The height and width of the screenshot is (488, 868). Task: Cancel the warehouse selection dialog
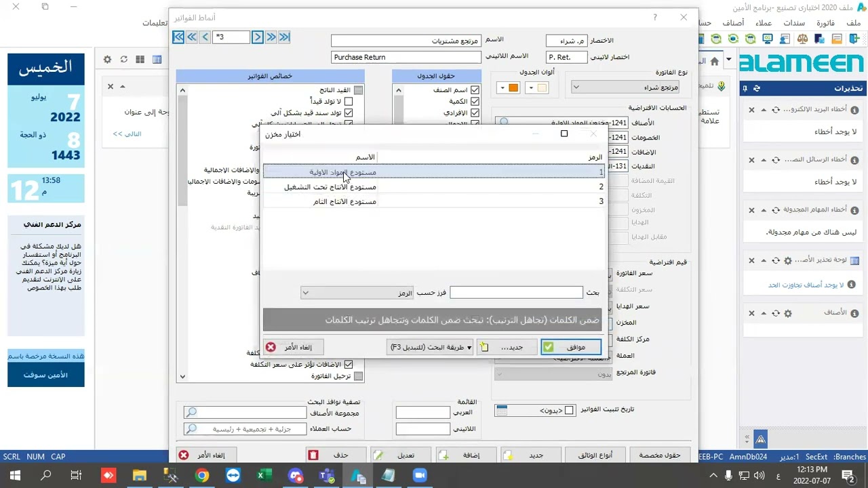tap(293, 347)
